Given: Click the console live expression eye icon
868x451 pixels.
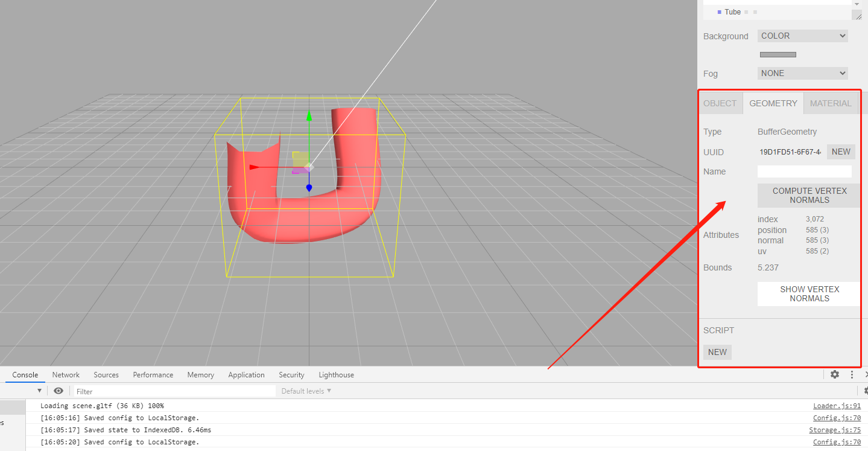Looking at the screenshot, I should pyautogui.click(x=59, y=391).
